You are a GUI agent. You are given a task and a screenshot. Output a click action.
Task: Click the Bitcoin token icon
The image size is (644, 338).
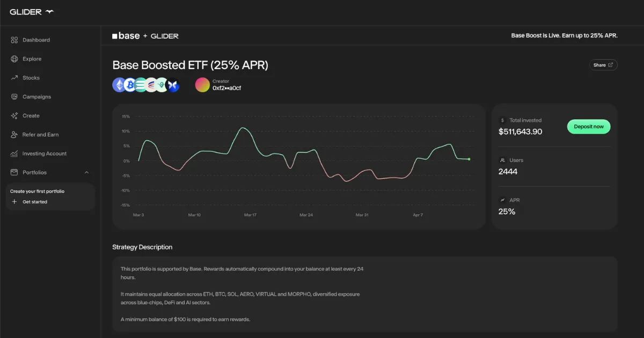[129, 84]
